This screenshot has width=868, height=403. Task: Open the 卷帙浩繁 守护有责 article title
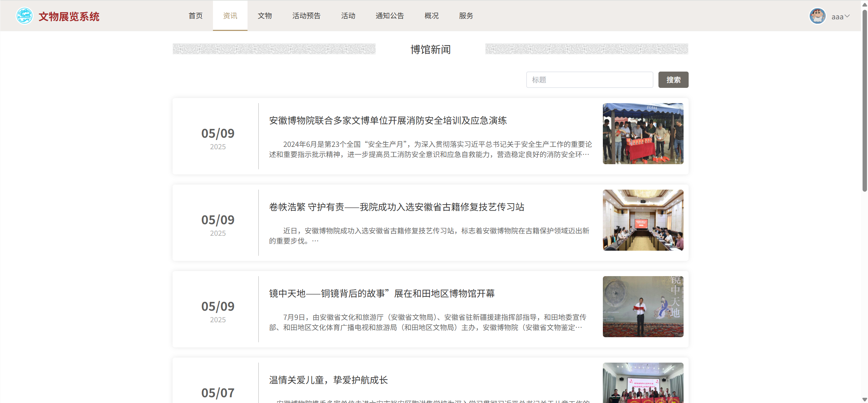[x=397, y=207]
